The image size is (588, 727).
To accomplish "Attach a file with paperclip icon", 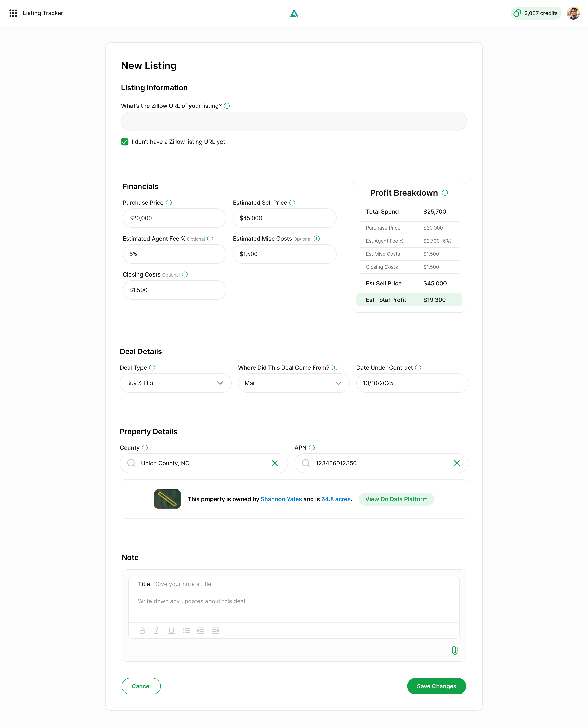I will click(x=455, y=650).
